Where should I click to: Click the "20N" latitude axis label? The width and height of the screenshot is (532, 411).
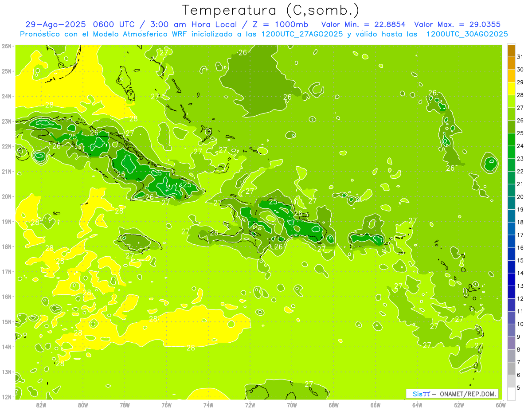click(x=6, y=196)
